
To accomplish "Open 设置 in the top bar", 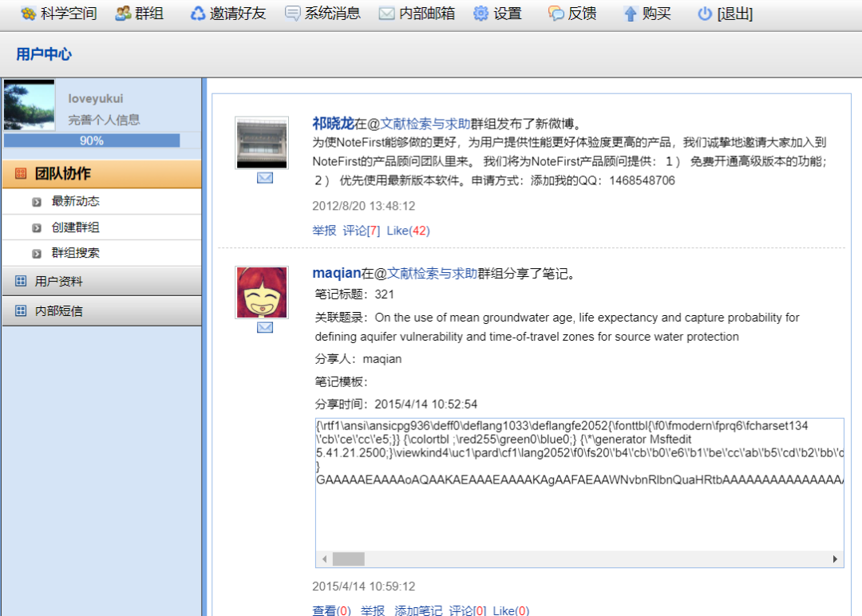I will click(497, 14).
